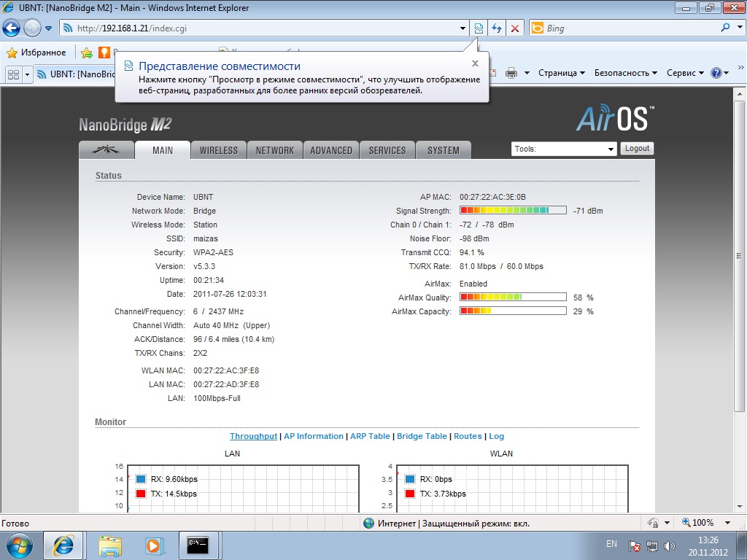Open the Ubiquiti logo tab
747x560 pixels.
tap(107, 150)
